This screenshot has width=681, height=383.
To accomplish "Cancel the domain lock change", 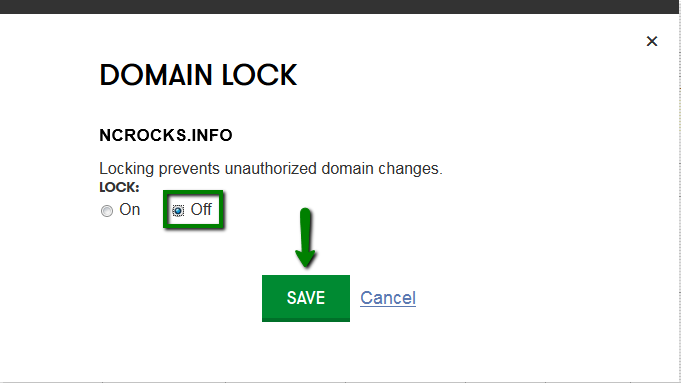I will pos(388,298).
